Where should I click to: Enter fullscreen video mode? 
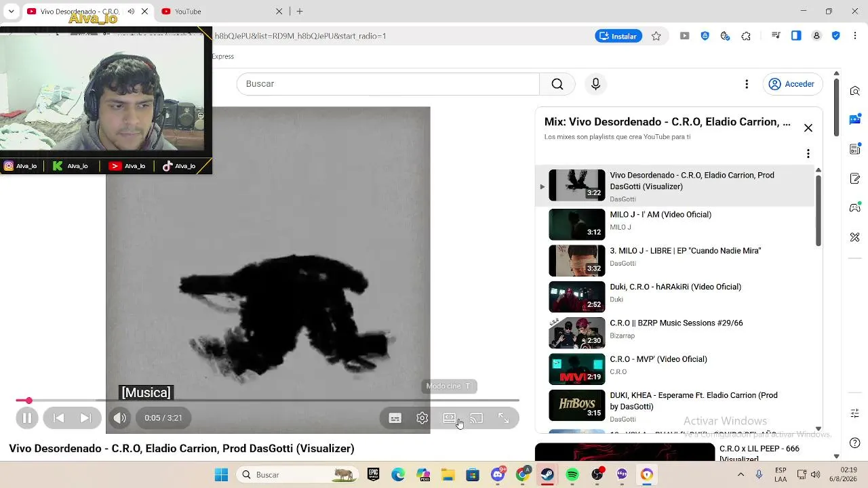tap(503, 418)
